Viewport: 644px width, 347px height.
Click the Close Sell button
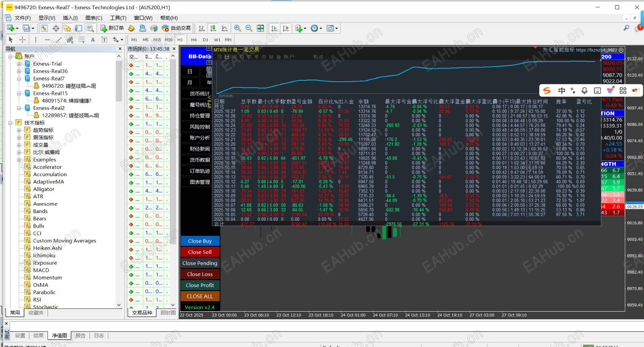200,252
